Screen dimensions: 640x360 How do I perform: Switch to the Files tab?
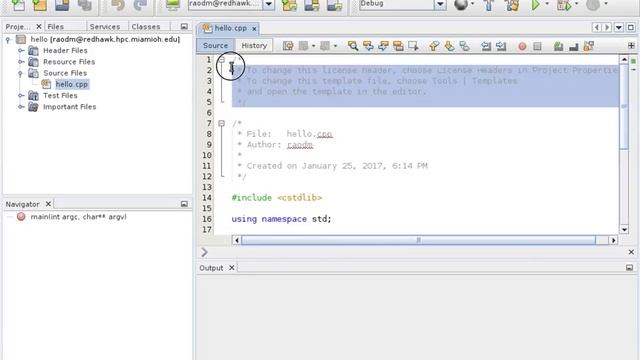tap(56, 27)
